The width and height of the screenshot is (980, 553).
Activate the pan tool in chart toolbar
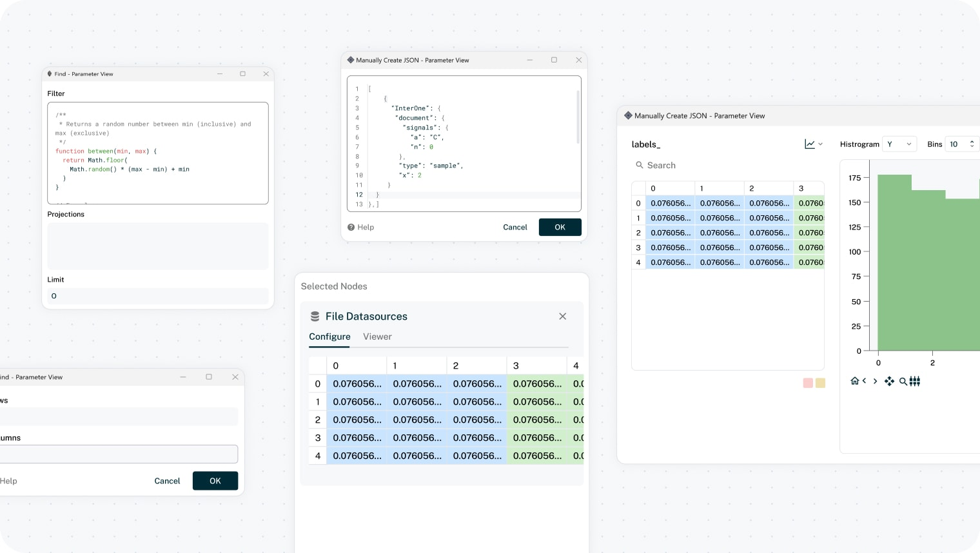pyautogui.click(x=889, y=381)
